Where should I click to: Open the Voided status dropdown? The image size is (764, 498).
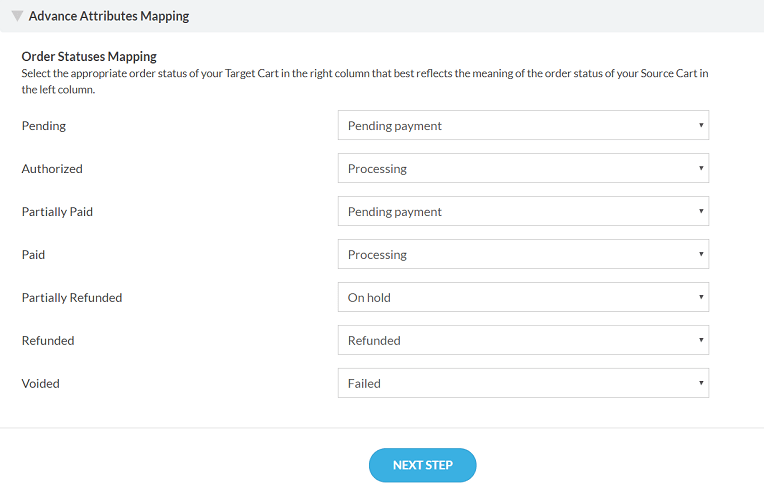pos(523,383)
